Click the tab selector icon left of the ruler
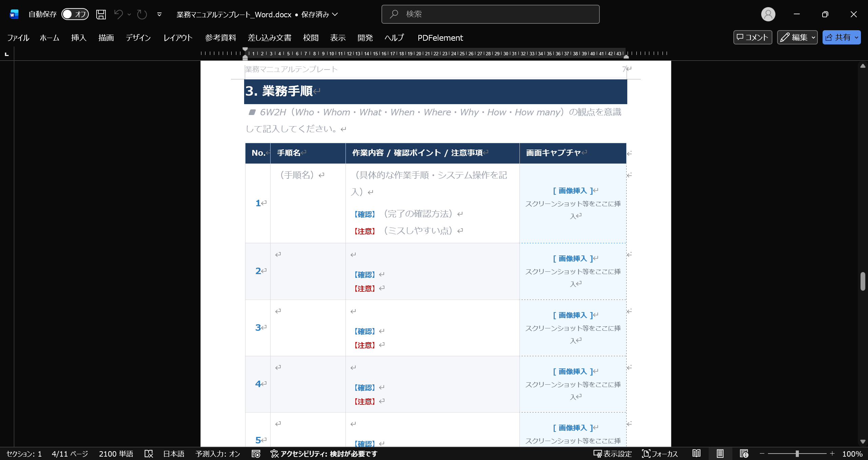 point(7,54)
